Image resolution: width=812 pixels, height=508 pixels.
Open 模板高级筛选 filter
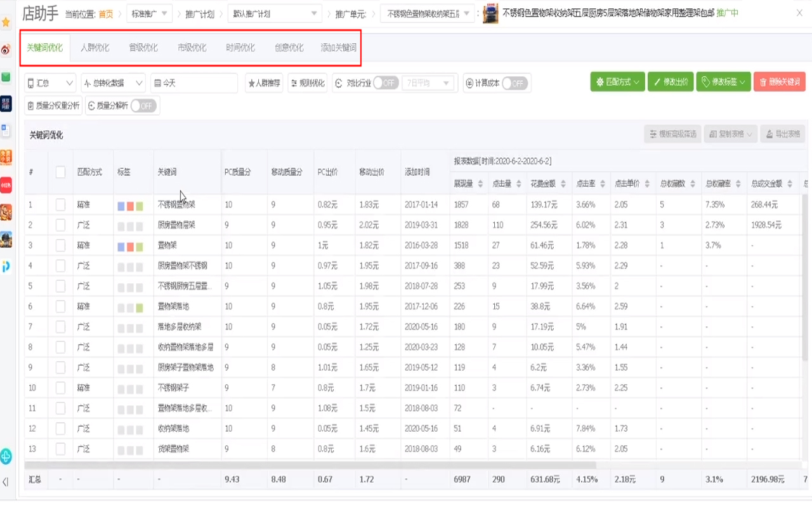coord(673,134)
